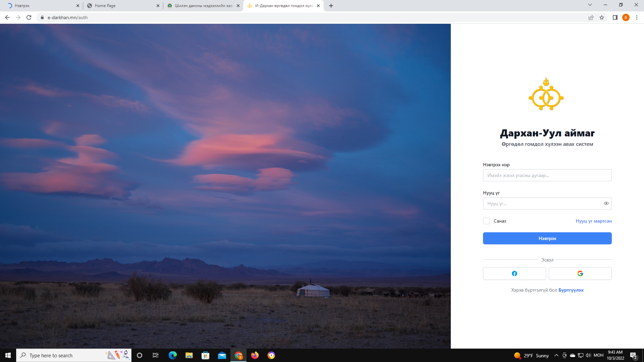Screen dimensions: 644x362
Task: Click the share page icon in the address bar
Action: 591,17
